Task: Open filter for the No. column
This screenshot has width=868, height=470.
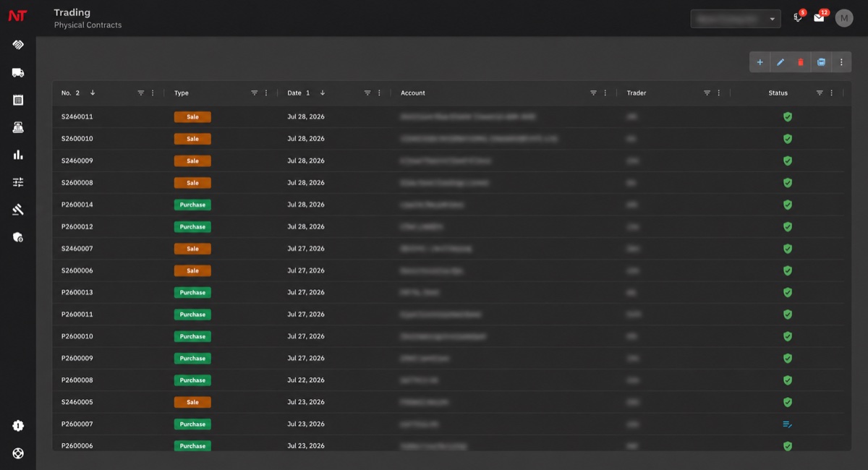Action: pos(141,93)
